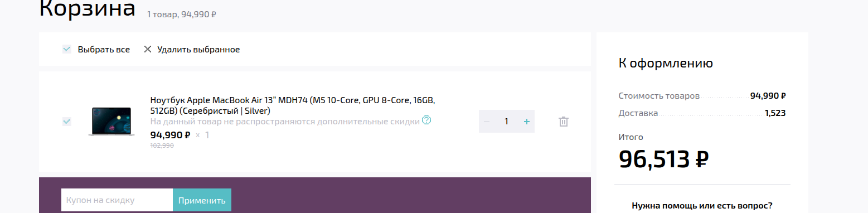Viewport: 868px width, 213px height.
Task: Click the question mark discount info icon
Action: point(426,120)
